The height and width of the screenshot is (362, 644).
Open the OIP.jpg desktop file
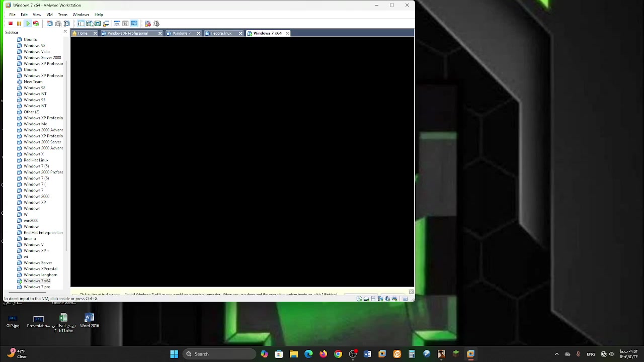pyautogui.click(x=13, y=321)
